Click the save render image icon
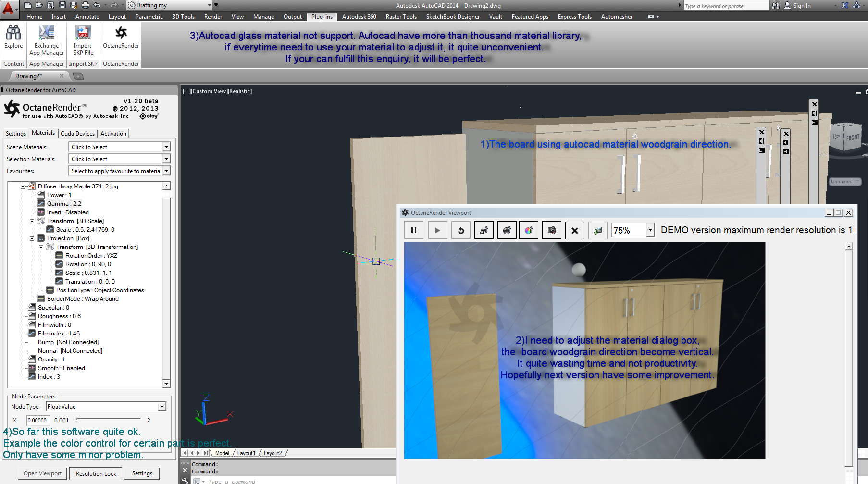Image resolution: width=868 pixels, height=484 pixels. [x=598, y=230]
